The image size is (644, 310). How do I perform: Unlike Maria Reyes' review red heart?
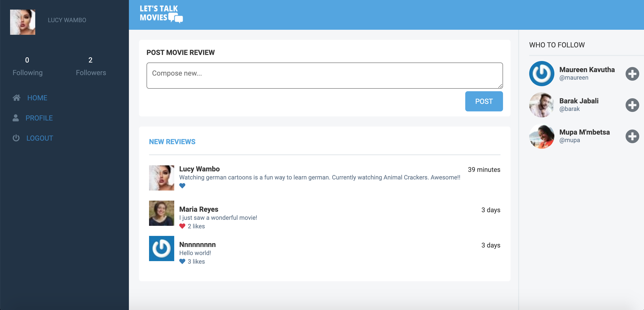click(x=182, y=226)
